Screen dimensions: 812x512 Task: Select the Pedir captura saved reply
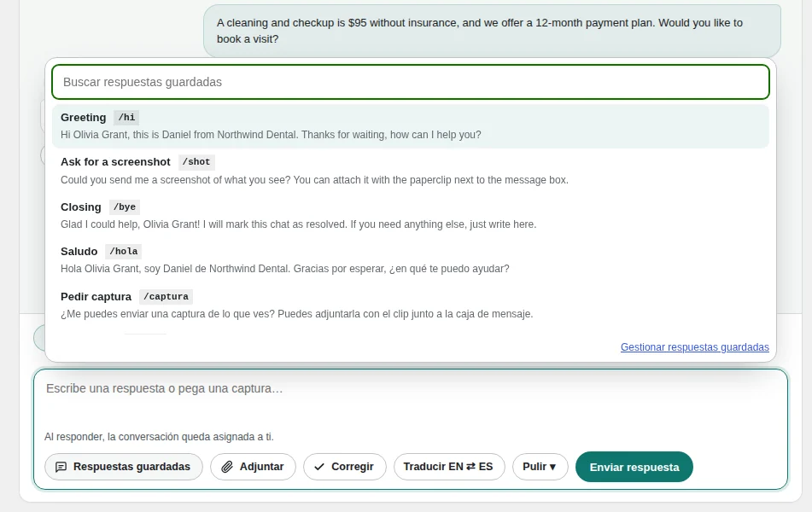410,305
